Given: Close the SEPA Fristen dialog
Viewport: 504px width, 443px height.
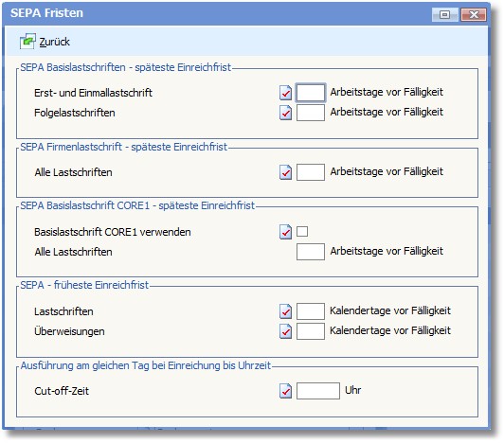Looking at the screenshot, I should click(473, 14).
